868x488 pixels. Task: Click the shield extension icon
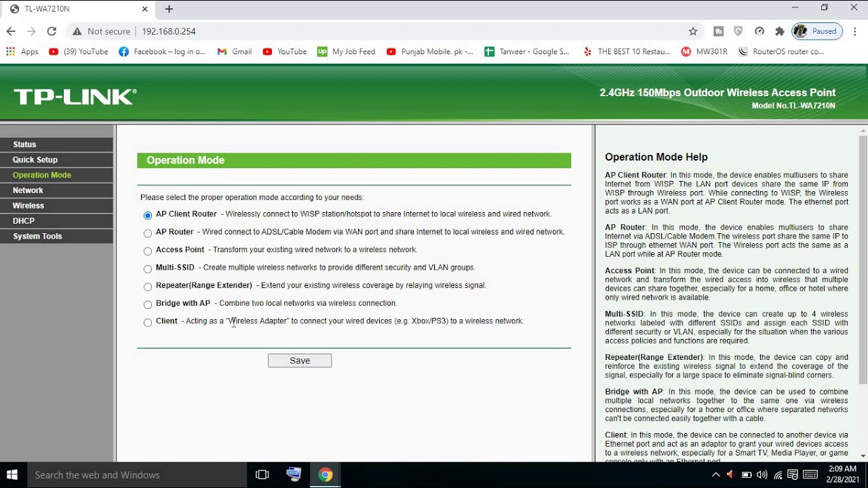(x=738, y=31)
